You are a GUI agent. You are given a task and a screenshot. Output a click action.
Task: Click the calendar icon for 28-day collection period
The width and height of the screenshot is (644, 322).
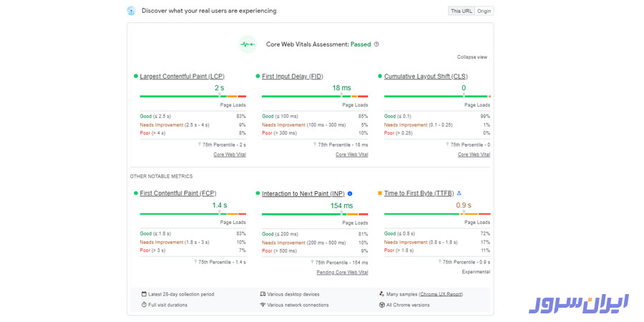pyautogui.click(x=144, y=294)
